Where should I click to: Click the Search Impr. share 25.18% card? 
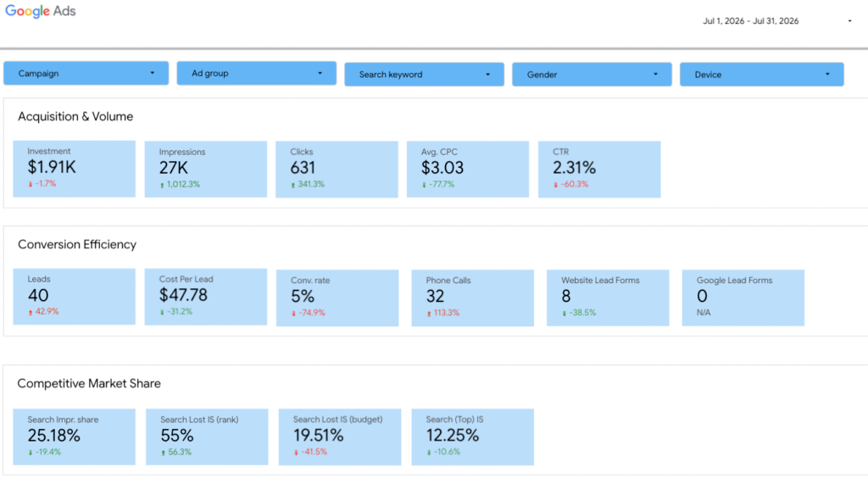(x=75, y=436)
